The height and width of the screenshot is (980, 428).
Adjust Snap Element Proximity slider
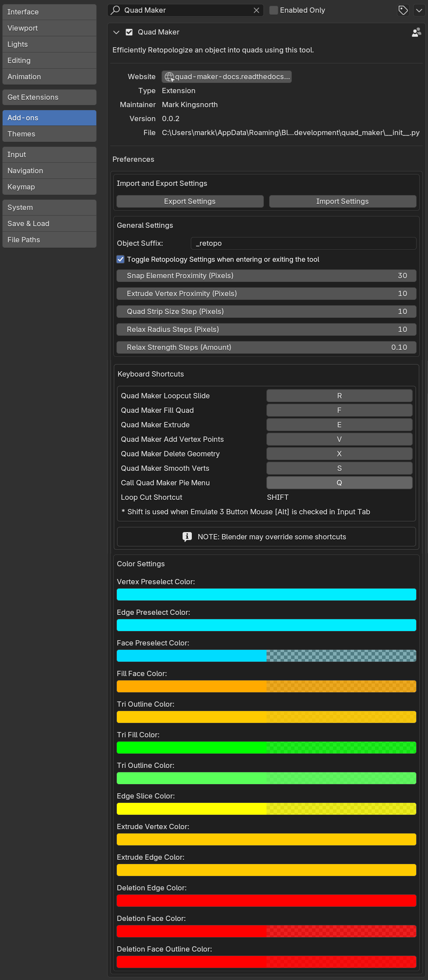click(267, 276)
